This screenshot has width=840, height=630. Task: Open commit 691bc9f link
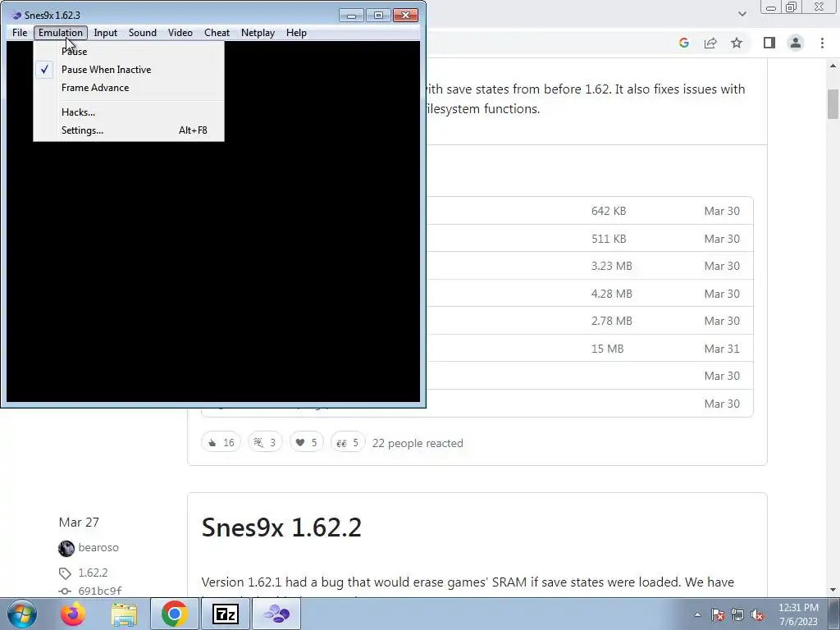[99, 591]
